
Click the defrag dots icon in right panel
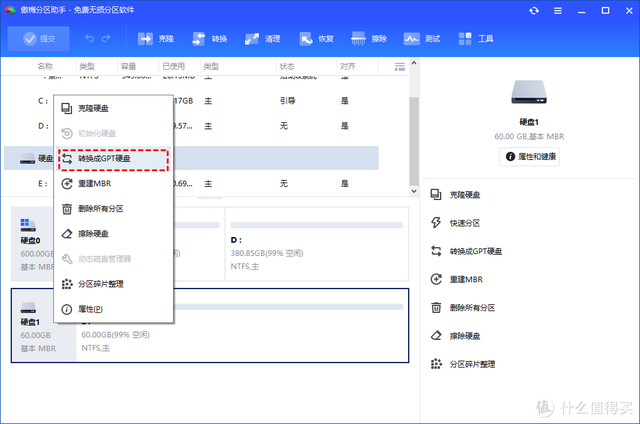tap(436, 364)
